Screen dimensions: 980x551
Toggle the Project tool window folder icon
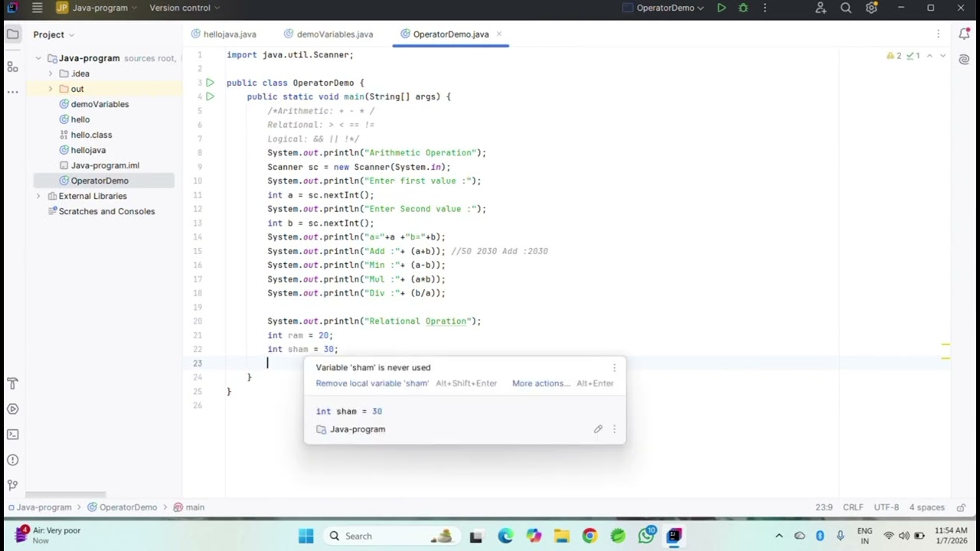tap(12, 34)
